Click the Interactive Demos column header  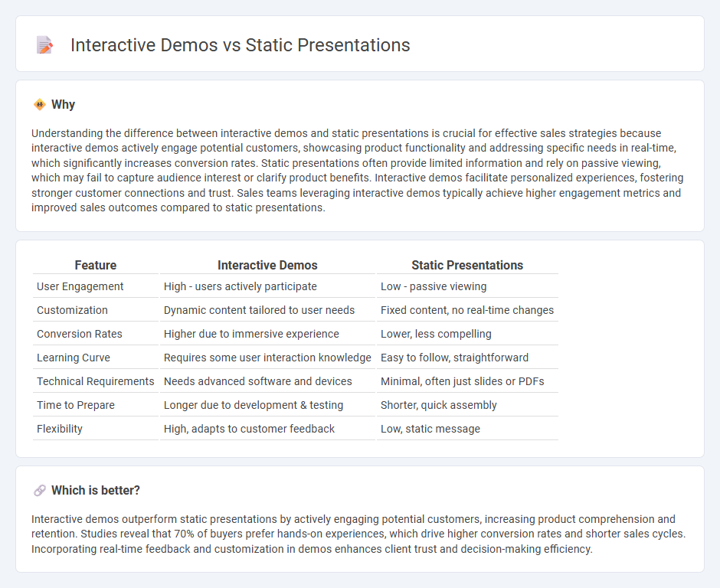267,266
